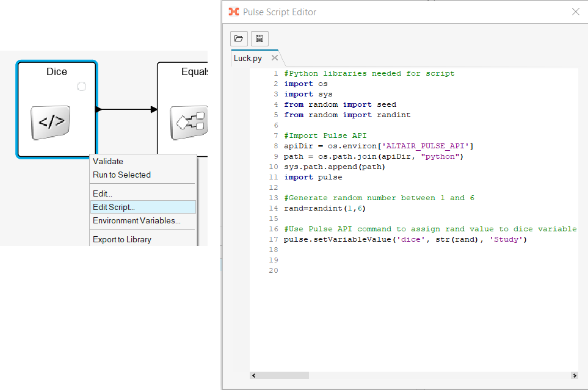This screenshot has width=588, height=390.
Task: Select Edit Script... in the context menu
Action: coord(143,207)
